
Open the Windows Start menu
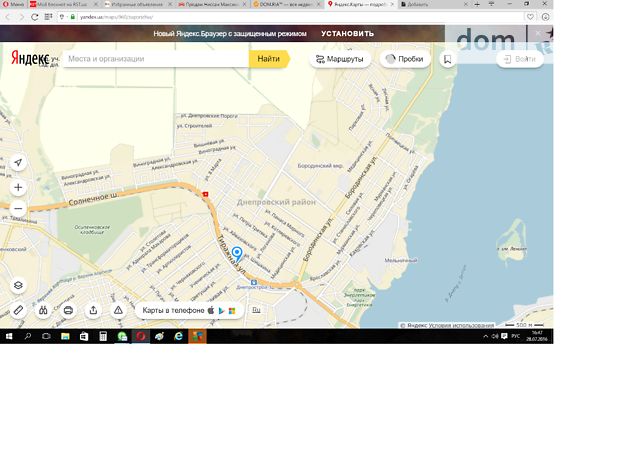tap(9, 336)
